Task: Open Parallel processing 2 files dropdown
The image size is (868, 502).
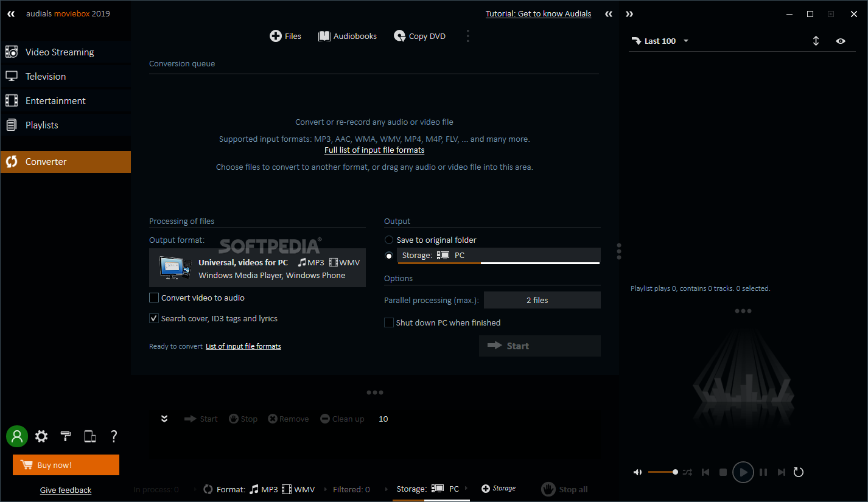Action: pyautogui.click(x=542, y=300)
